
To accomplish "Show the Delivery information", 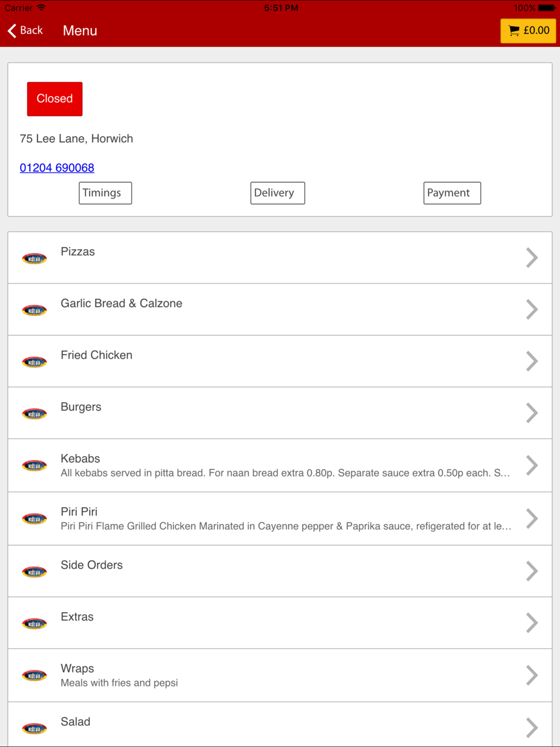I will [x=278, y=193].
